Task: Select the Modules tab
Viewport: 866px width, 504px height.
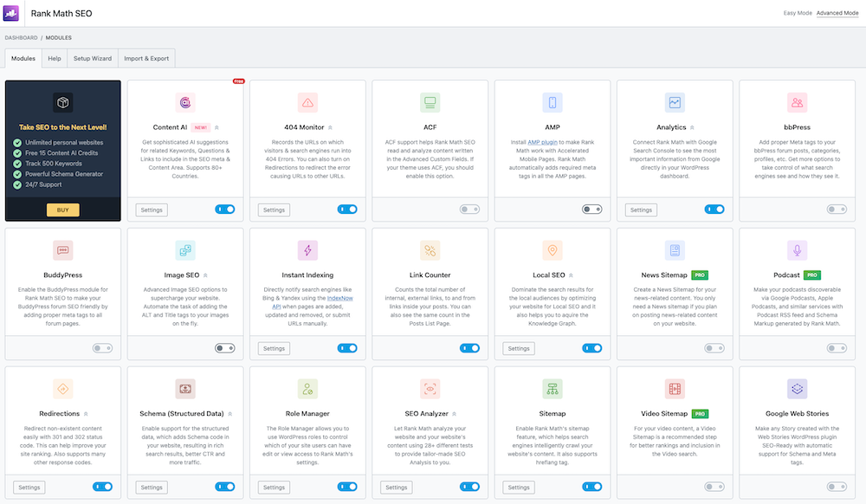Action: [x=23, y=59]
